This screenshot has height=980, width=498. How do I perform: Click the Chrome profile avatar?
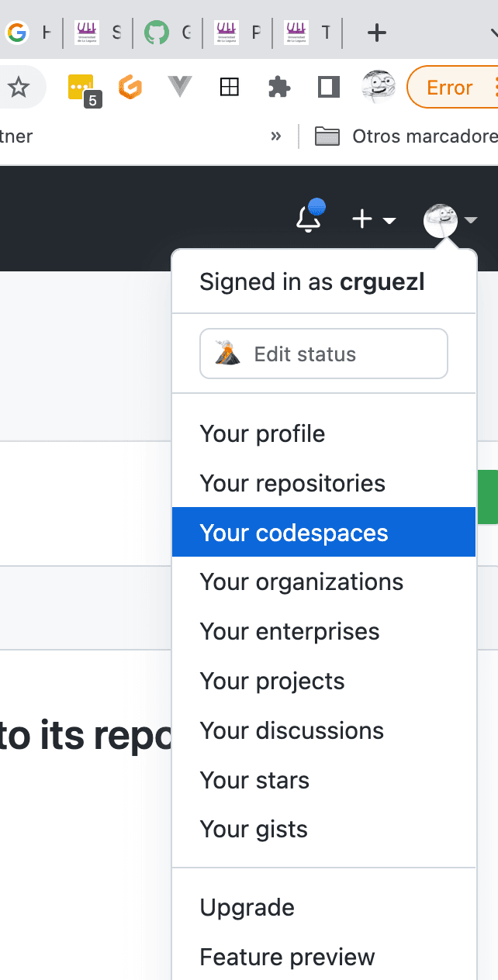(379, 87)
